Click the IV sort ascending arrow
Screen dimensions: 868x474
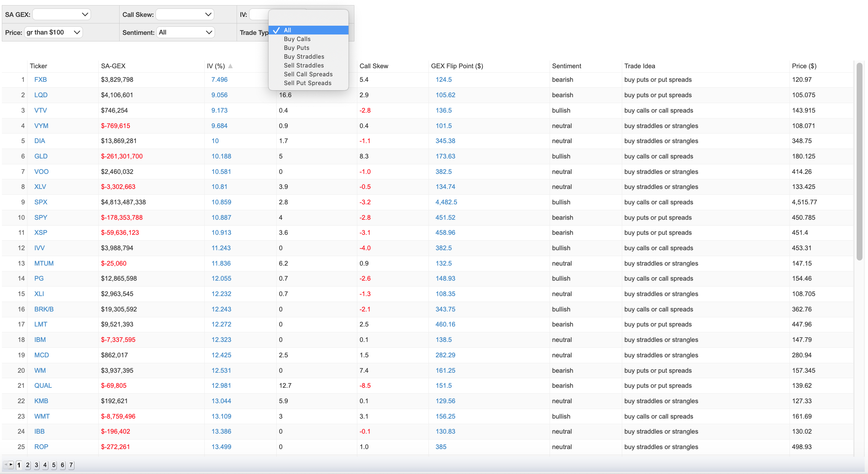(230, 66)
